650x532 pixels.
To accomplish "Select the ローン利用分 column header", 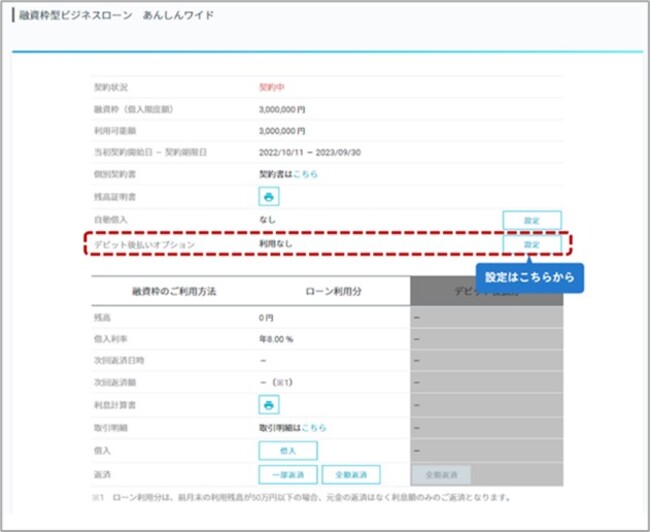I will [330, 291].
